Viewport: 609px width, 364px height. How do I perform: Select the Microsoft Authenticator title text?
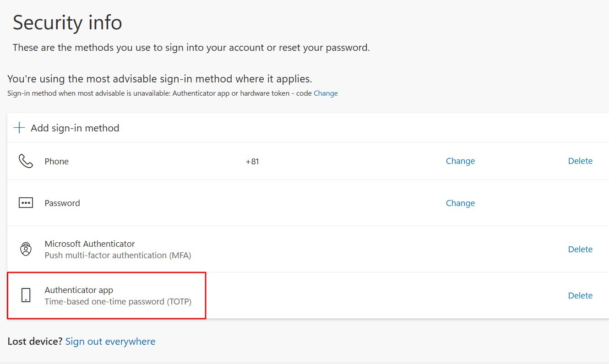pyautogui.click(x=90, y=244)
